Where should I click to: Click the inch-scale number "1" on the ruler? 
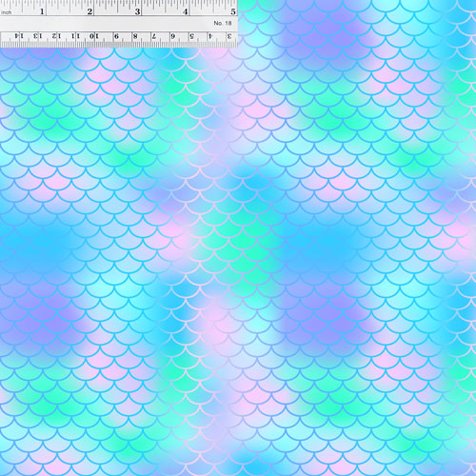(x=42, y=11)
